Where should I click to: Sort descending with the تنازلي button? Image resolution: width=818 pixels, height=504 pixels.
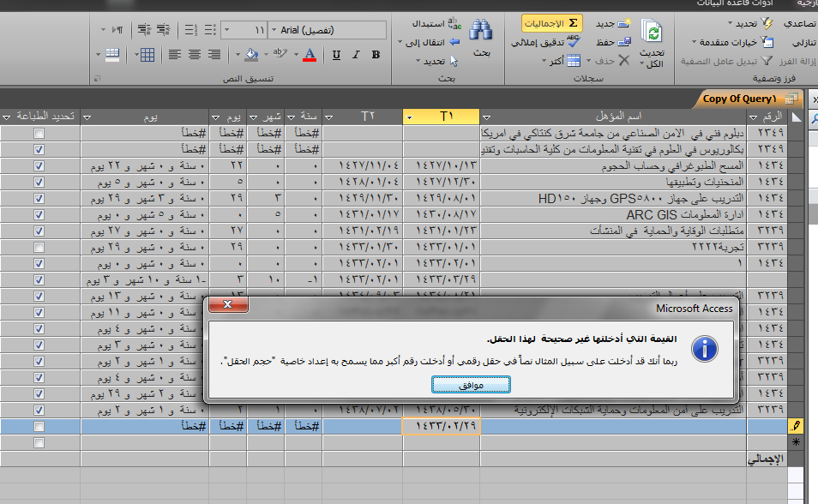804,42
